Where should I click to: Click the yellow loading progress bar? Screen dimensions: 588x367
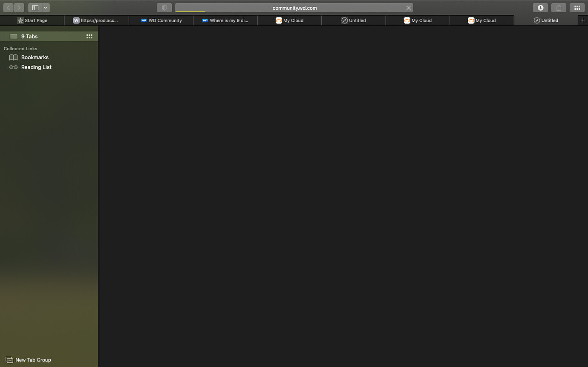(x=190, y=12)
